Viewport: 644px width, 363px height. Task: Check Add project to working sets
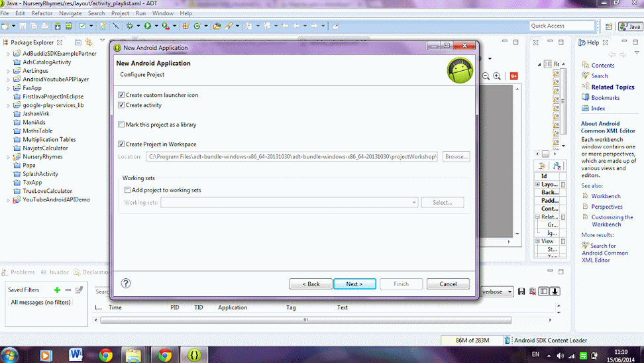tap(127, 190)
